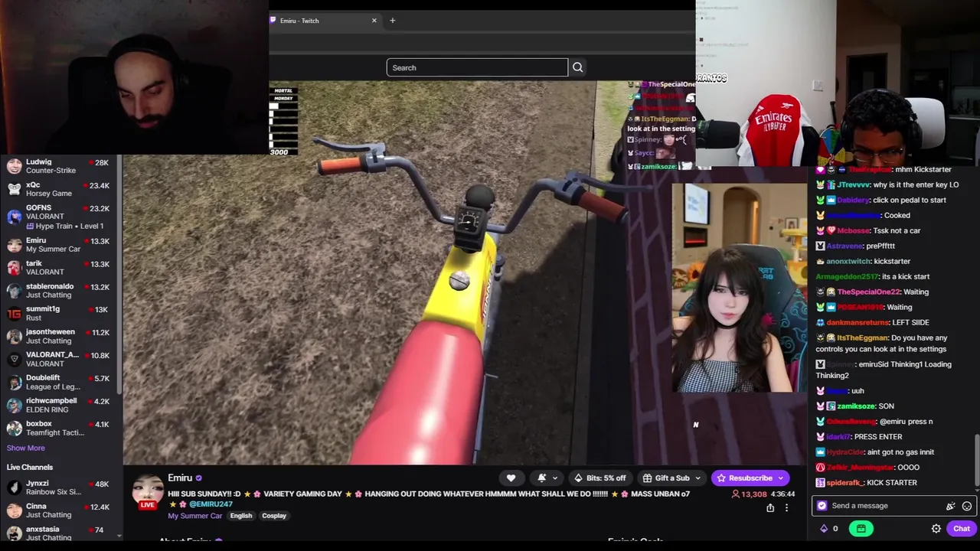Open Emiru's channel name link

[x=180, y=478]
